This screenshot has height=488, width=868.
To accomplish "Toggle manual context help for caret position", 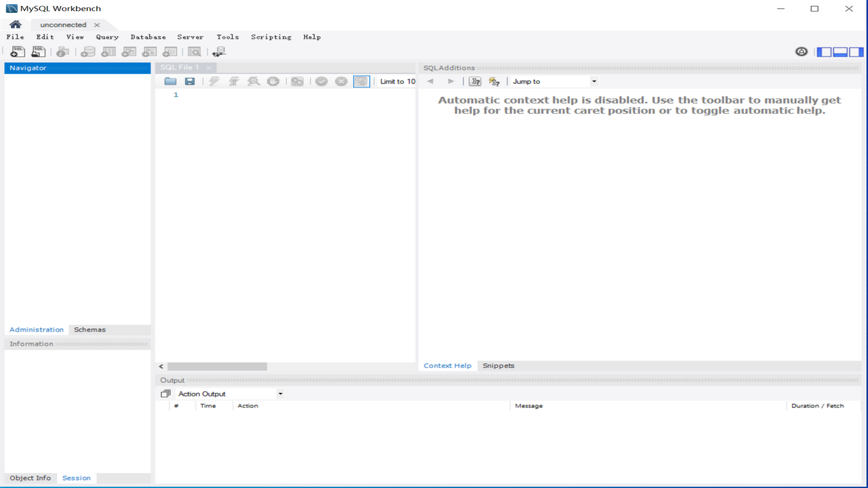I will [474, 81].
